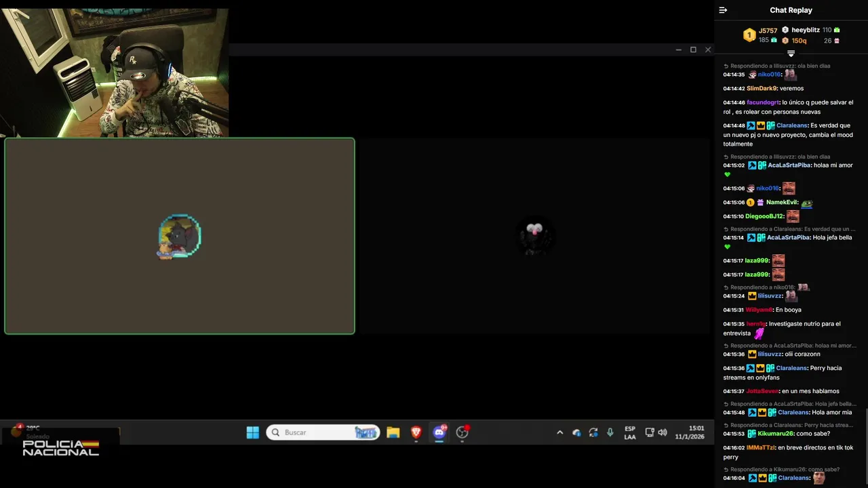Click username NamekEvil in chat
868x488 pixels.
click(782, 203)
